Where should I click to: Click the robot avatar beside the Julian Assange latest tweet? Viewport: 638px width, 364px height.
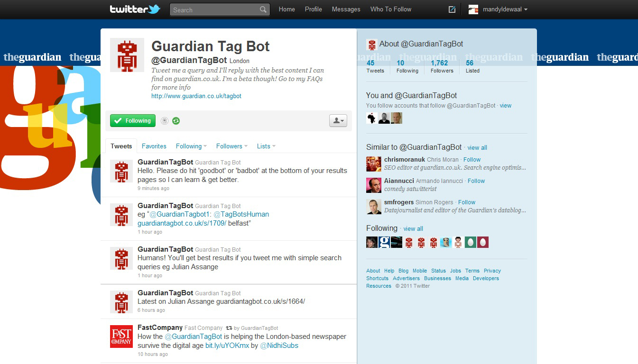pyautogui.click(x=121, y=302)
